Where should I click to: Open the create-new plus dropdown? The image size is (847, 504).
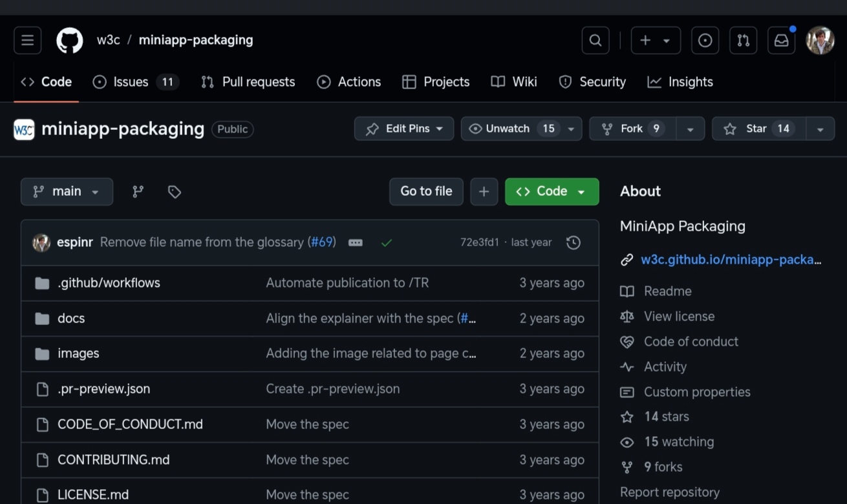click(656, 40)
